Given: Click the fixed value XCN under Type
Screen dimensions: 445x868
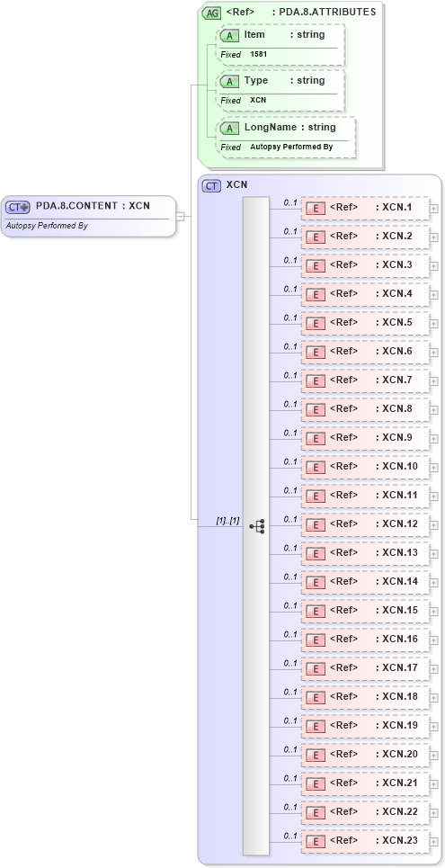Looking at the screenshot, I should (259, 100).
